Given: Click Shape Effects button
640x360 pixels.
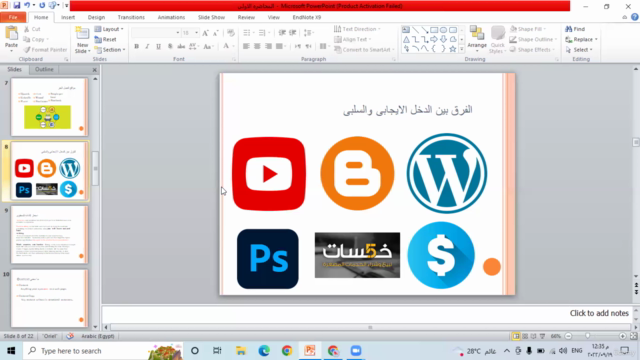Looking at the screenshot, I should (533, 49).
